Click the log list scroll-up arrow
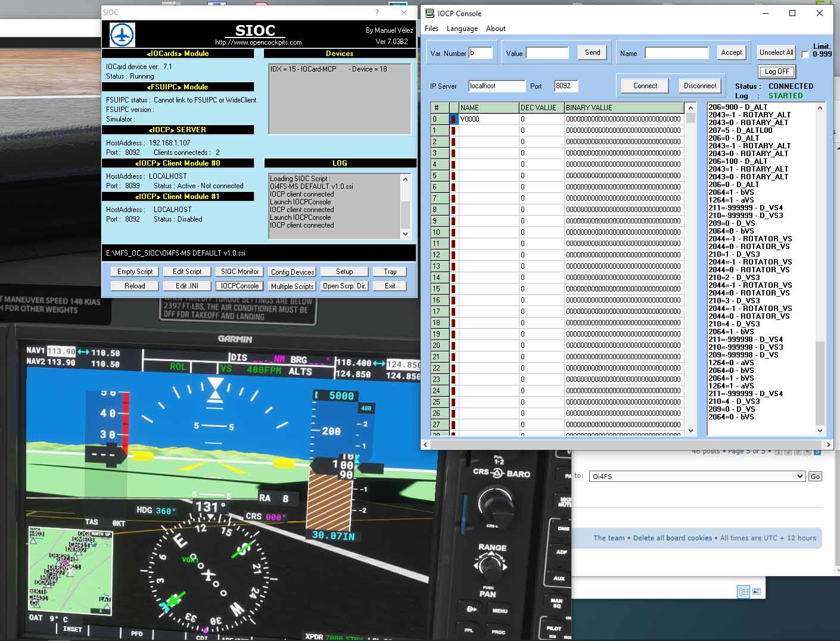The width and height of the screenshot is (840, 641). pos(820,108)
